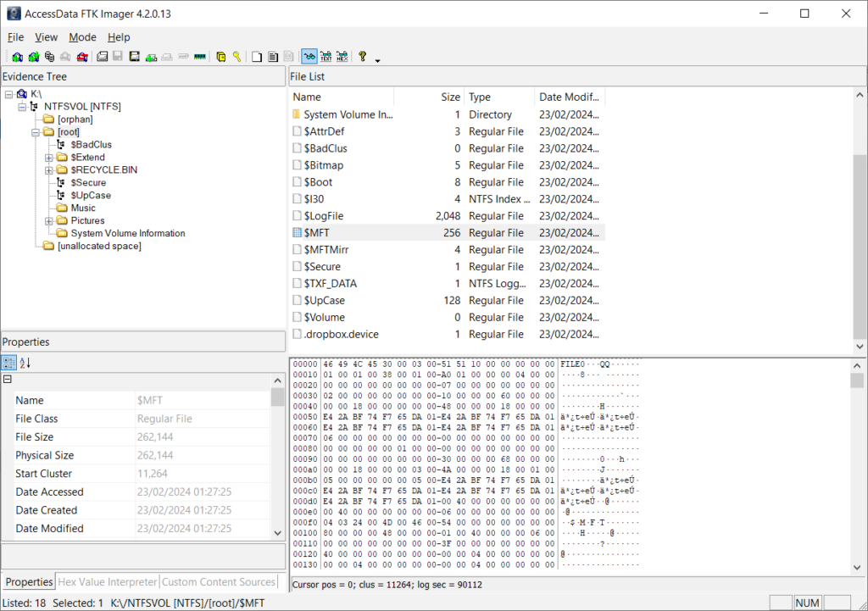Open the Help menu

[119, 37]
